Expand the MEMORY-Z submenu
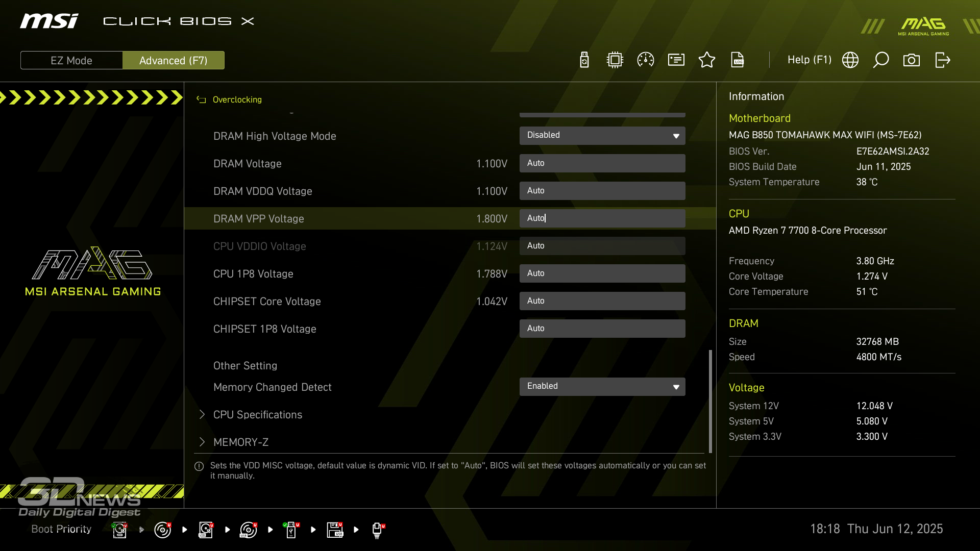Image resolution: width=980 pixels, height=551 pixels. (240, 442)
